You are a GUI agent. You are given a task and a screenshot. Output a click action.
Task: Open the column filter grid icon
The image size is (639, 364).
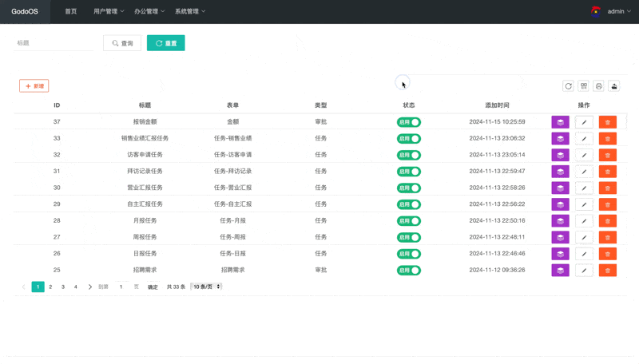click(x=583, y=86)
